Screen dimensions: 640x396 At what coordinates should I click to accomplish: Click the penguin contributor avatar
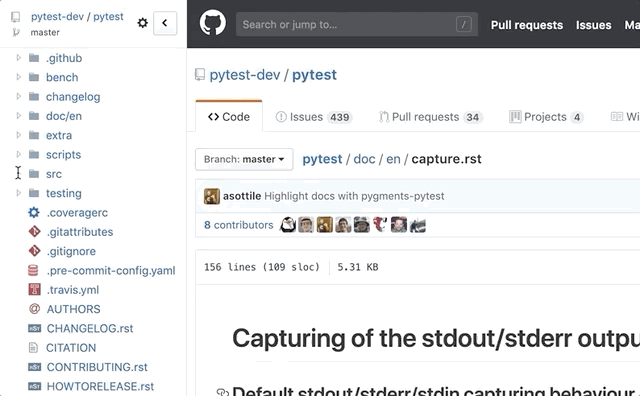(288, 225)
